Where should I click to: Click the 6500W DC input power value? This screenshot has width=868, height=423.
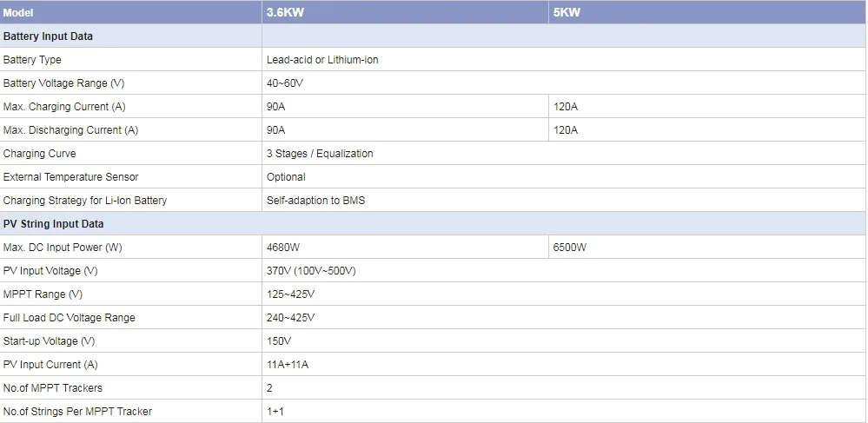570,248
